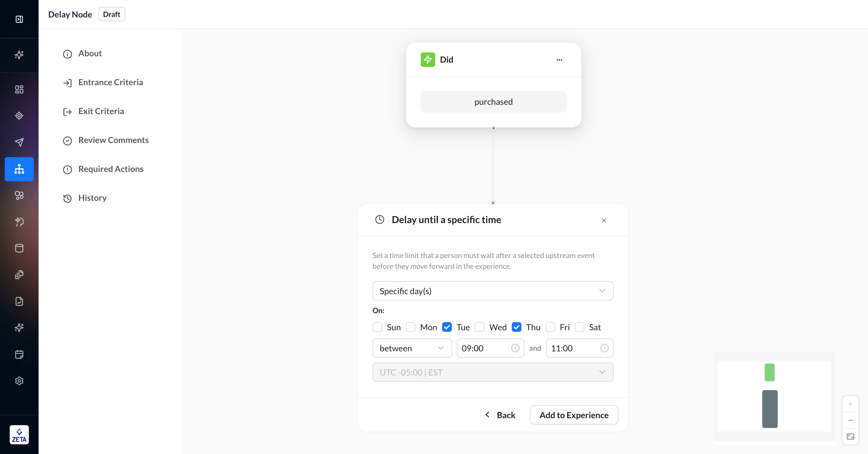Click Add to Experience button

click(x=574, y=415)
